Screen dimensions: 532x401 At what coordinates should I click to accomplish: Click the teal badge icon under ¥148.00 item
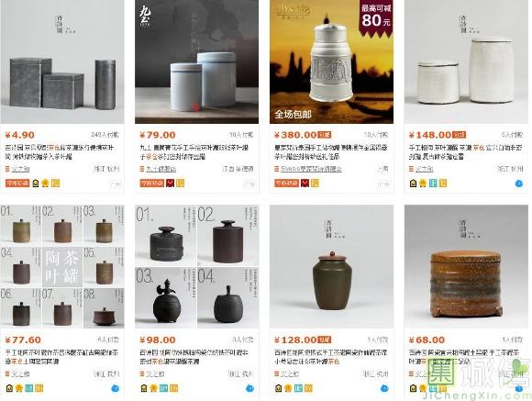pos(433,184)
